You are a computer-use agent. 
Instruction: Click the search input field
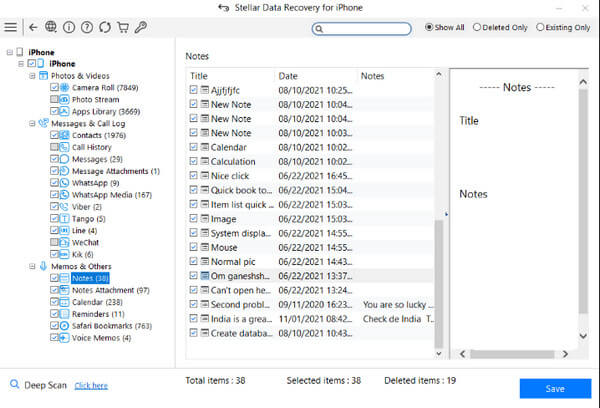coord(362,29)
